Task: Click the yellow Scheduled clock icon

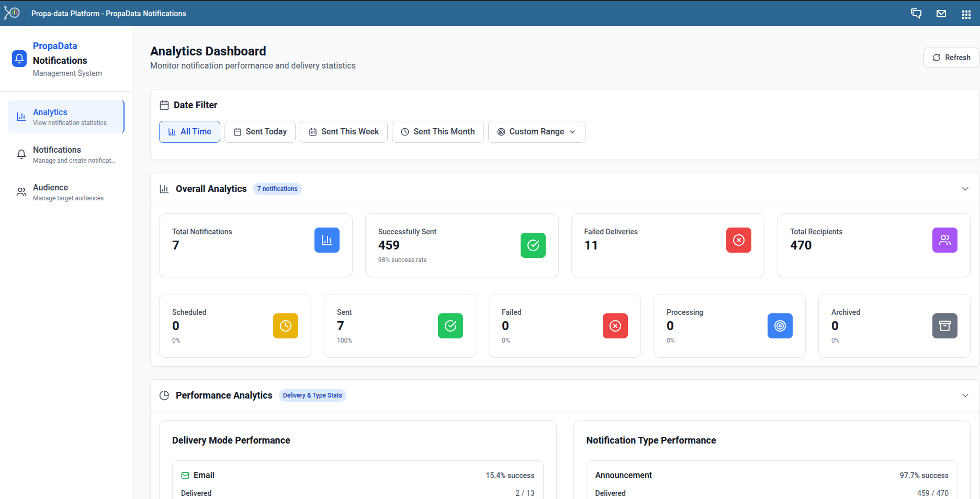Action: coord(285,326)
